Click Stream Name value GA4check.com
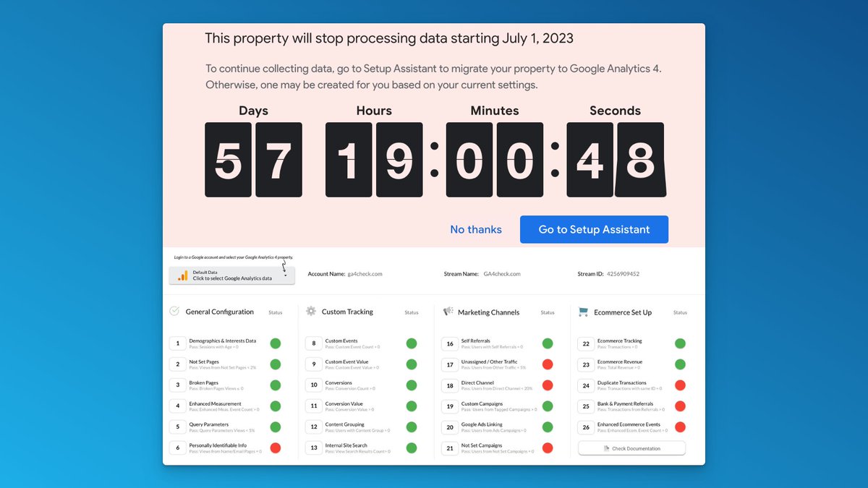 coord(503,274)
